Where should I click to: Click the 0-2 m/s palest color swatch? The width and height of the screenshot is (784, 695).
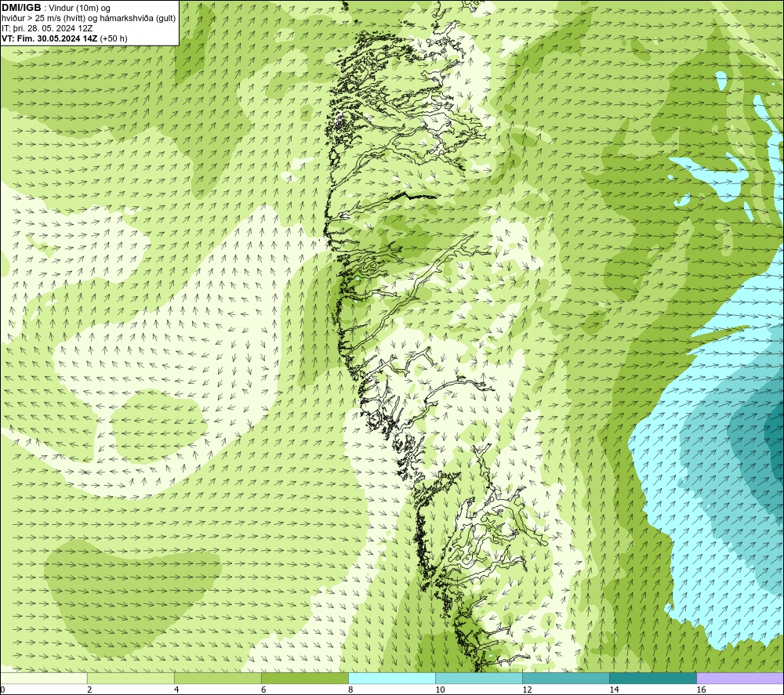tap(44, 678)
